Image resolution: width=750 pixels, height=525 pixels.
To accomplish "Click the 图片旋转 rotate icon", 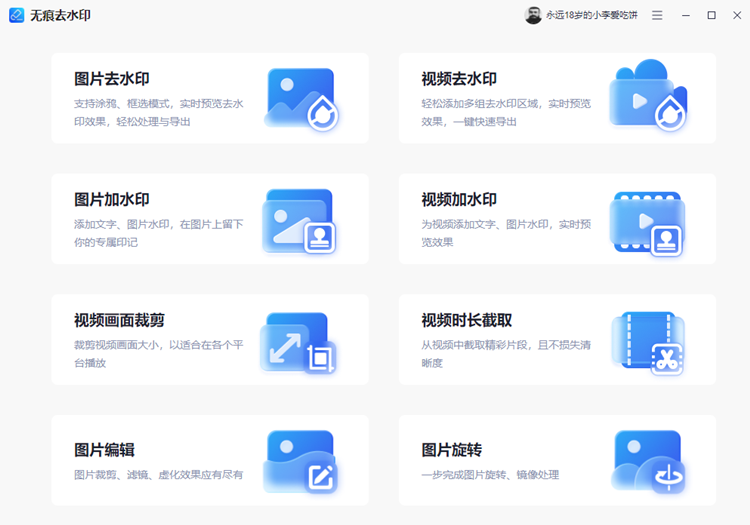I will 648,461.
